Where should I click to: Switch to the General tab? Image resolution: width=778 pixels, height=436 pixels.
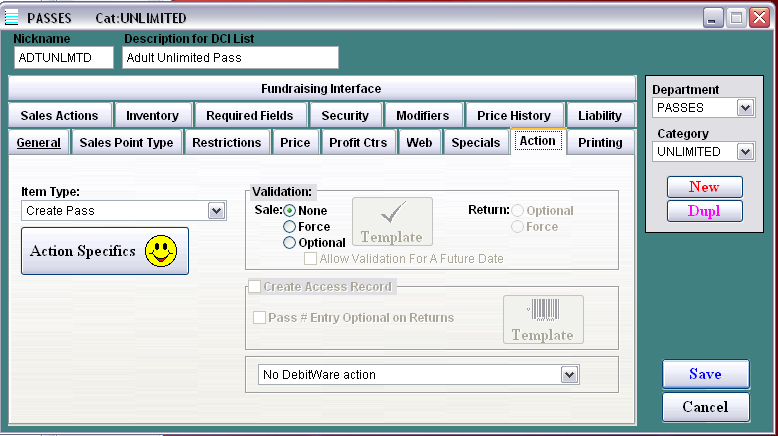tap(39, 142)
